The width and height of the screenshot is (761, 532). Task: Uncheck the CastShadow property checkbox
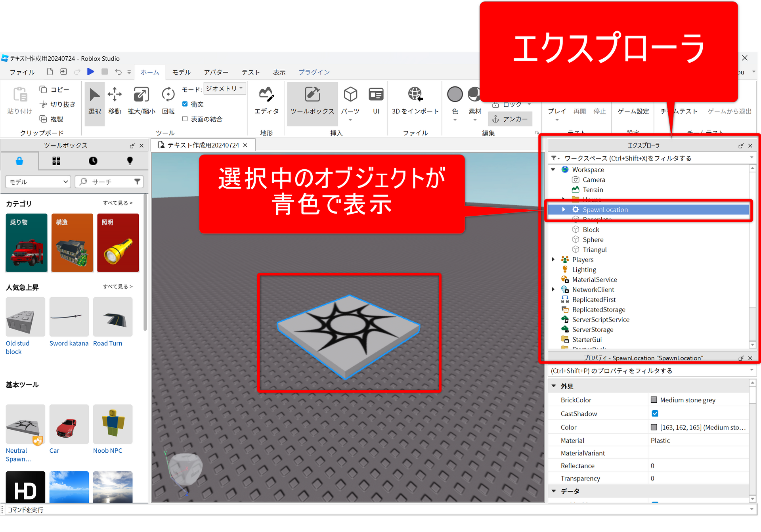click(655, 413)
